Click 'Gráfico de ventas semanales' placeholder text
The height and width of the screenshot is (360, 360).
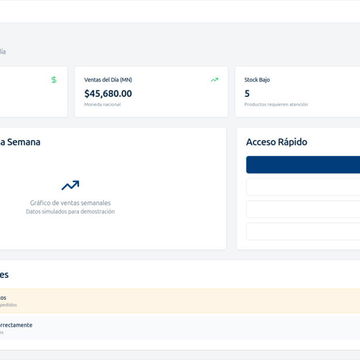pos(70,203)
